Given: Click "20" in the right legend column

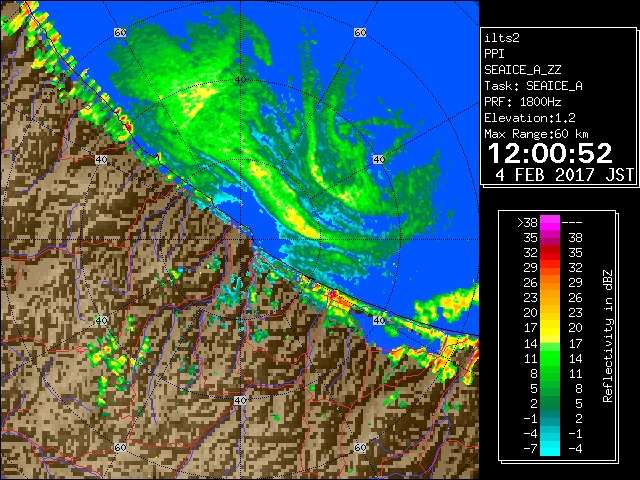Looking at the screenshot, I should click(575, 328).
